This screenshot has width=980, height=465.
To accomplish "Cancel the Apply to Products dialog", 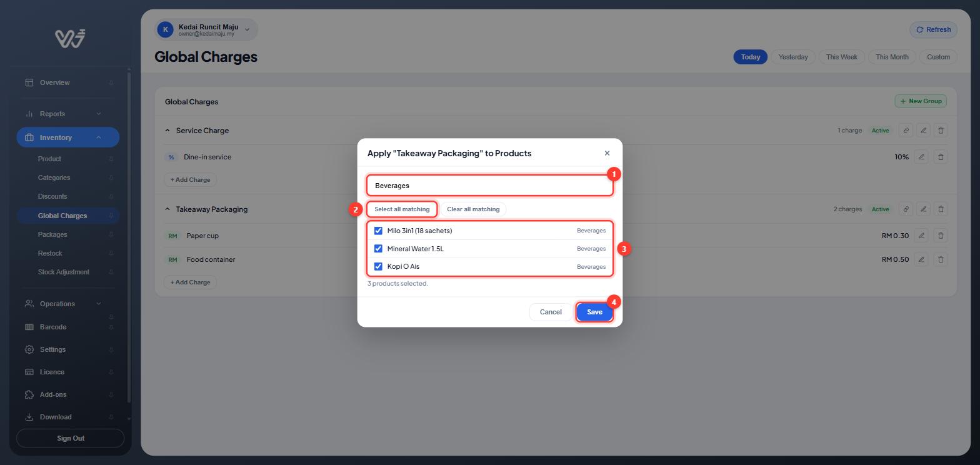I will tap(551, 312).
